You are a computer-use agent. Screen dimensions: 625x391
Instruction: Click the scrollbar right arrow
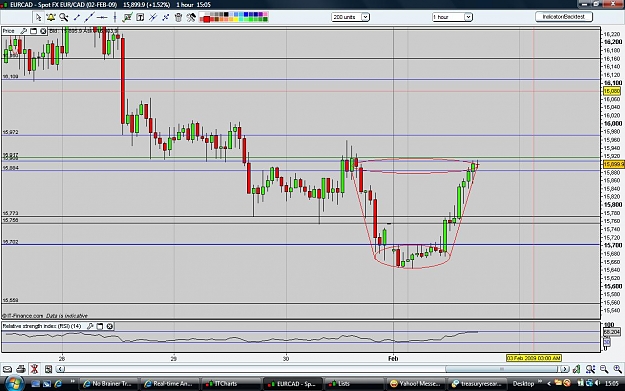pyautogui.click(x=564, y=369)
